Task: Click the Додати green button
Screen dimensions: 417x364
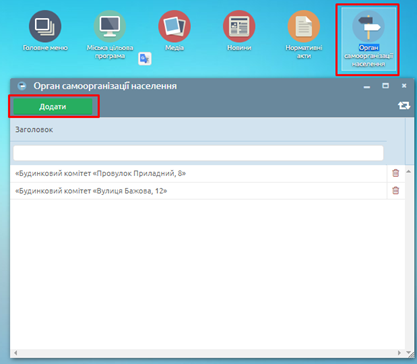Action: 53,107
